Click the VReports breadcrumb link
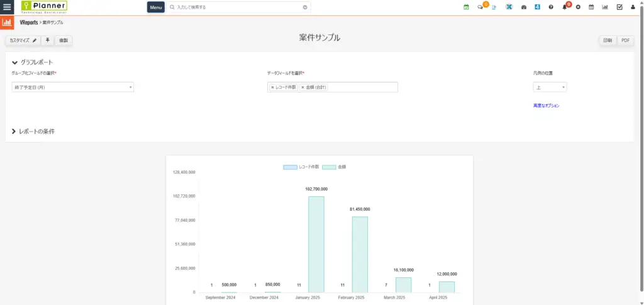 point(28,22)
